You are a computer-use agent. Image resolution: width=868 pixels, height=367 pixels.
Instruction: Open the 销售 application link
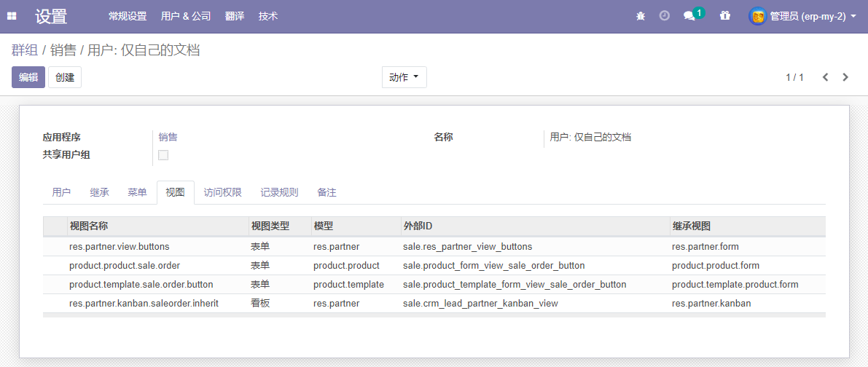[168, 137]
